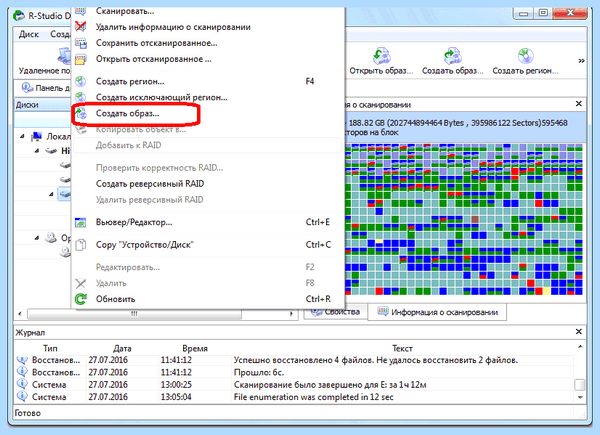Click the Создать образ toolbar icon
Viewport: 600px width, 435px height.
pyautogui.click(x=453, y=56)
